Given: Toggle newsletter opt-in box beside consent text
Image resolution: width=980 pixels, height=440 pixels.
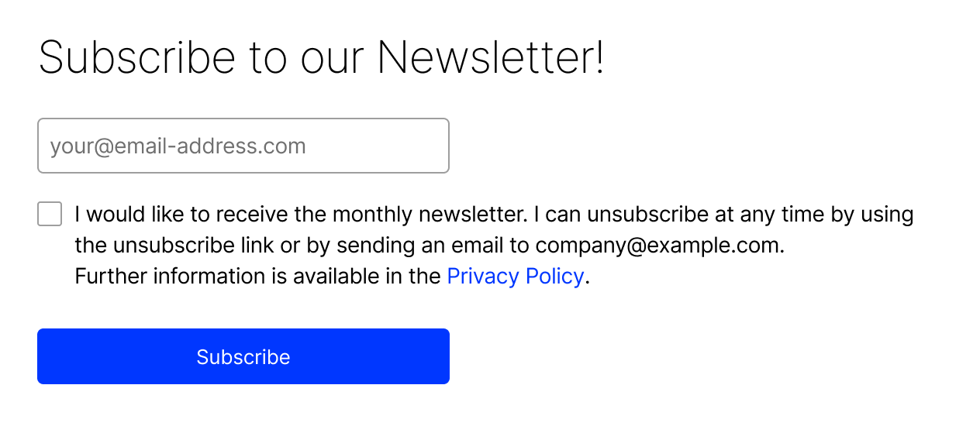Looking at the screenshot, I should 50,214.
